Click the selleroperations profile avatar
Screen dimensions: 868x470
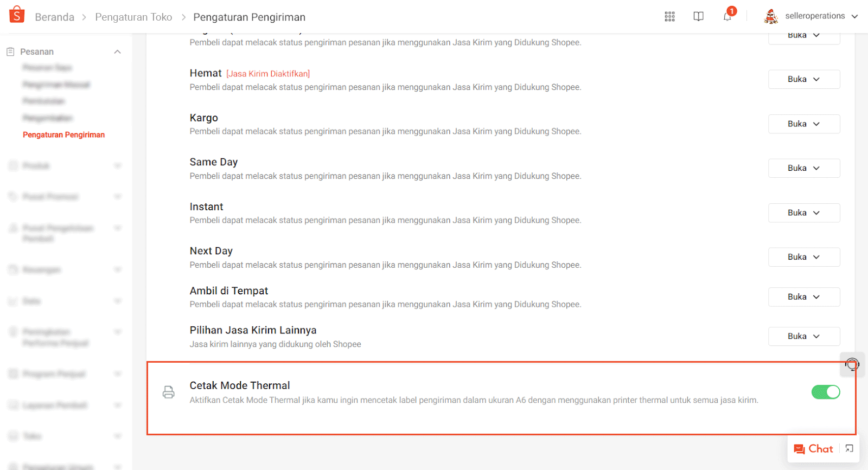click(770, 16)
